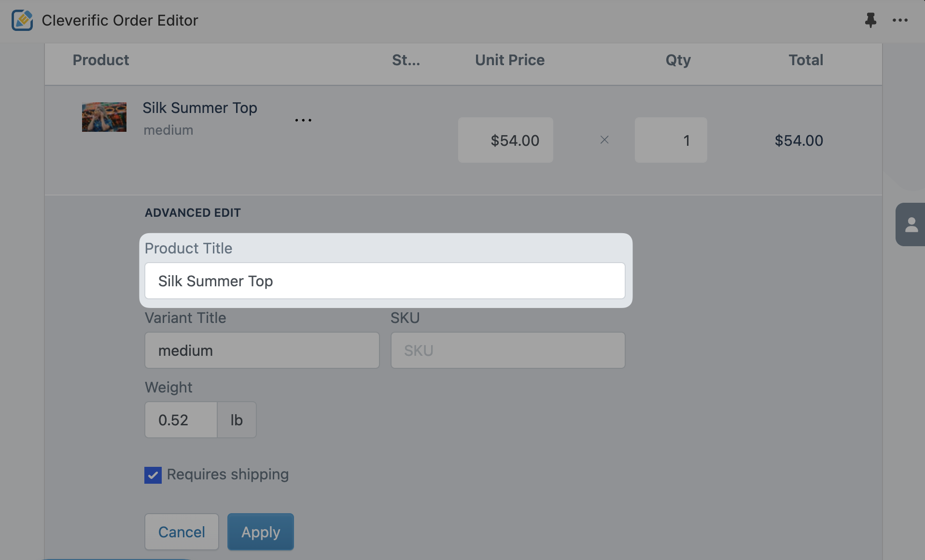Image resolution: width=925 pixels, height=560 pixels.
Task: Edit the $54.00 unit price field
Action: pyautogui.click(x=505, y=140)
